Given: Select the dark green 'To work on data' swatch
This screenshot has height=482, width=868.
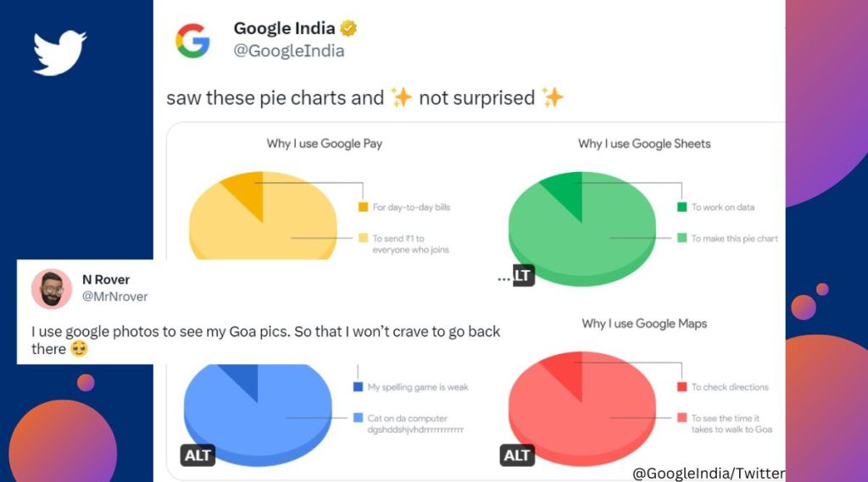Looking at the screenshot, I should 682,207.
